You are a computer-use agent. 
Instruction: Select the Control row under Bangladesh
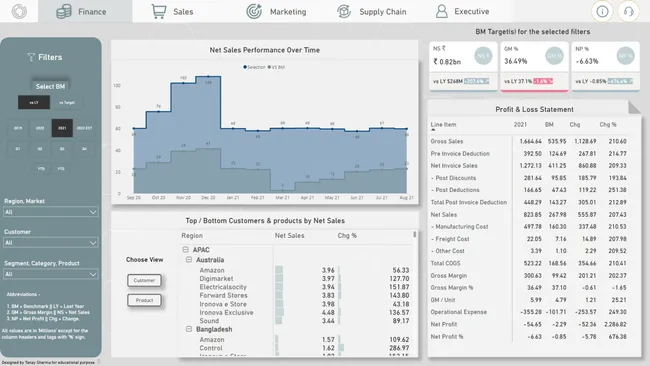tap(296, 348)
